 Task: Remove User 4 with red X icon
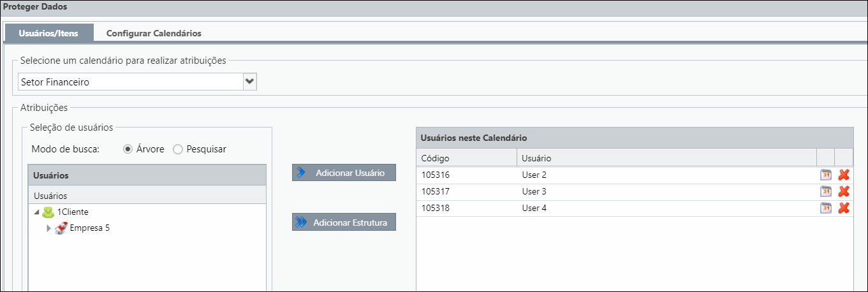click(844, 208)
